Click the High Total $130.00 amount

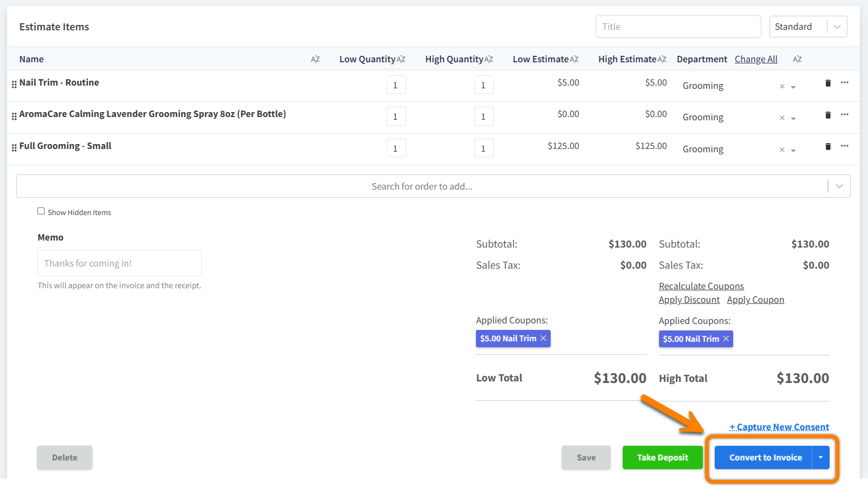click(803, 378)
